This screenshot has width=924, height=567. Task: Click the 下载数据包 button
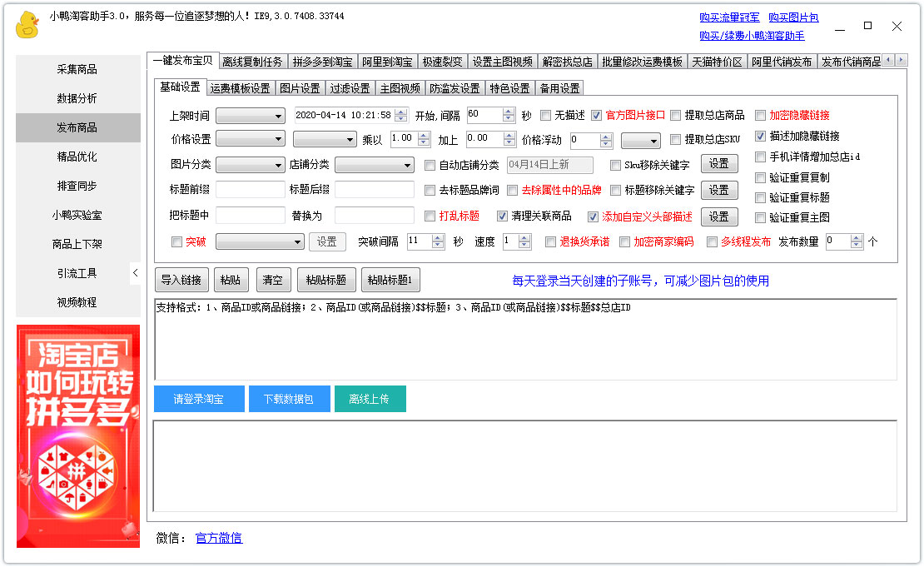(289, 399)
